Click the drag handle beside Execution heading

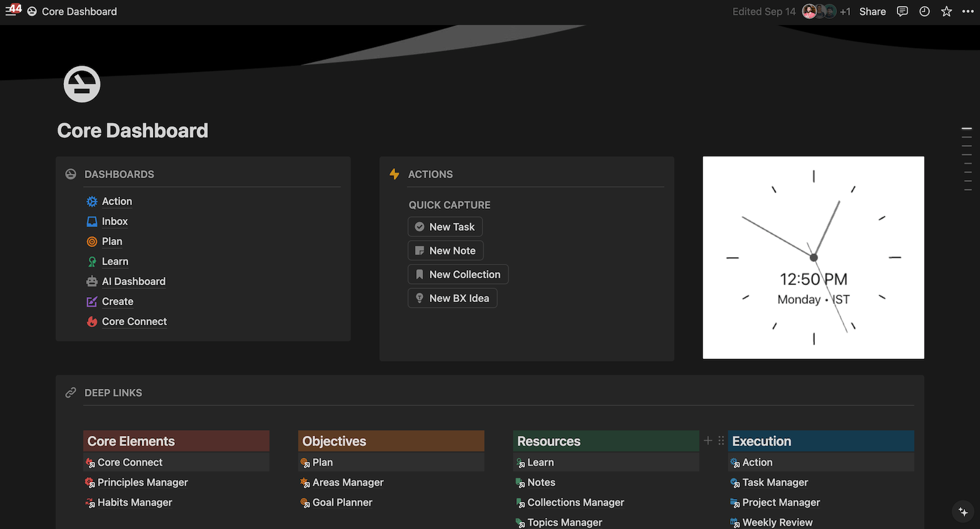point(721,441)
